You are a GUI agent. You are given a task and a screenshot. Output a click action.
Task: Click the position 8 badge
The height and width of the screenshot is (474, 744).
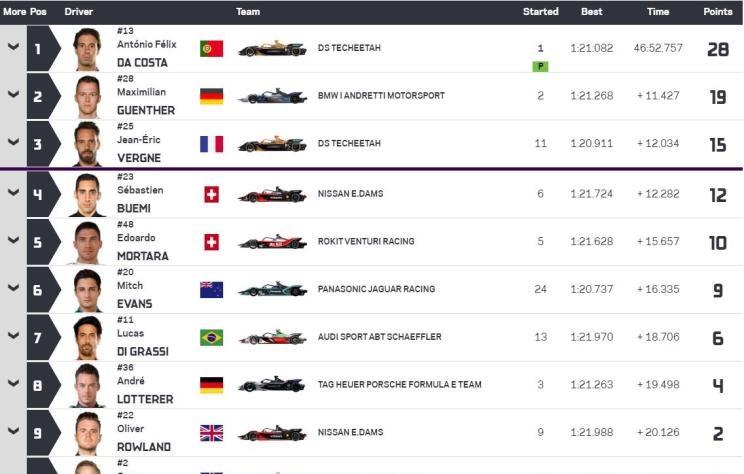pyautogui.click(x=44, y=385)
